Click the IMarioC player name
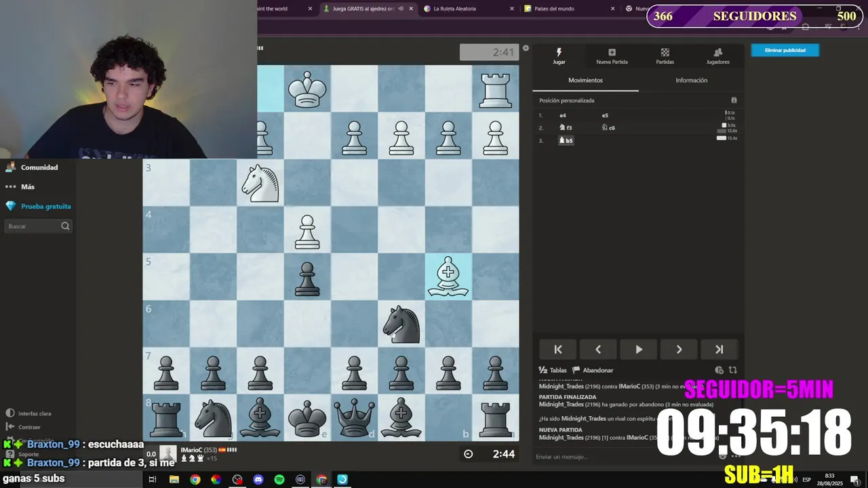868x488 pixels. point(191,450)
